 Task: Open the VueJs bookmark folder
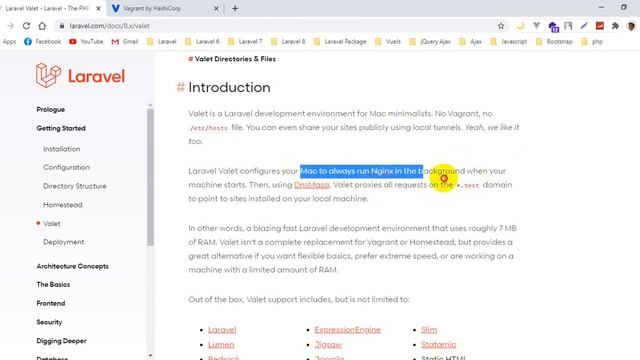(x=388, y=42)
